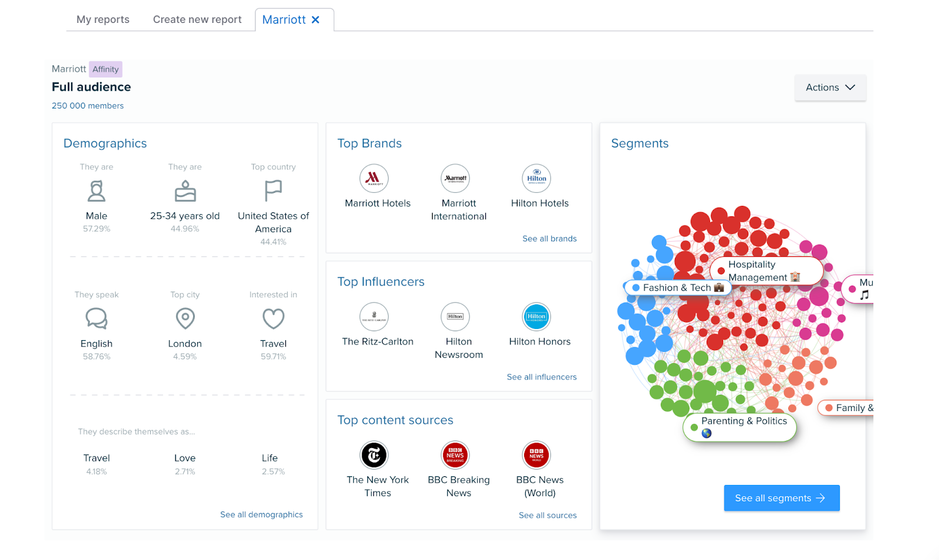Click the 'English' language text
Screen dimensions: 939x560
(x=96, y=344)
